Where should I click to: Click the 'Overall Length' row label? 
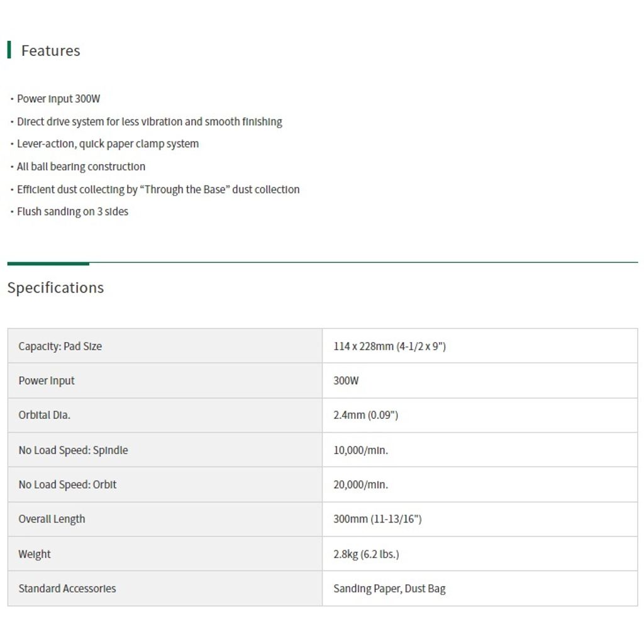coord(52,519)
